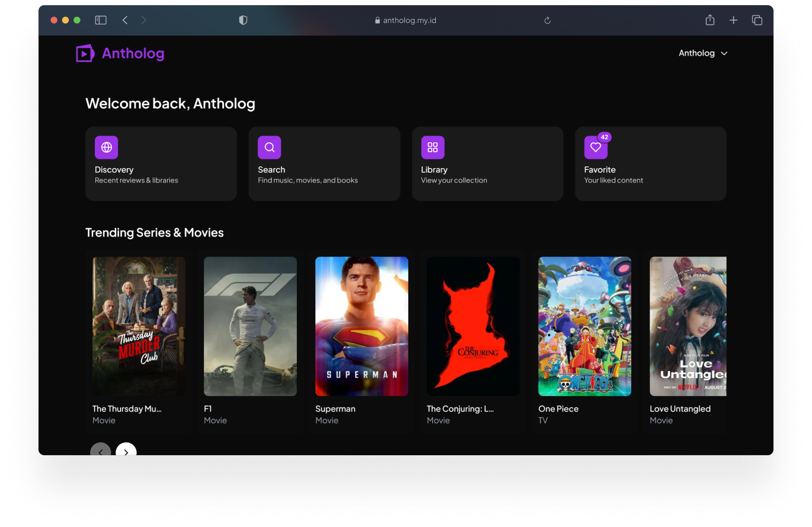Click the lock icon in address bar
Screen dimensions: 812x527
[377, 20]
